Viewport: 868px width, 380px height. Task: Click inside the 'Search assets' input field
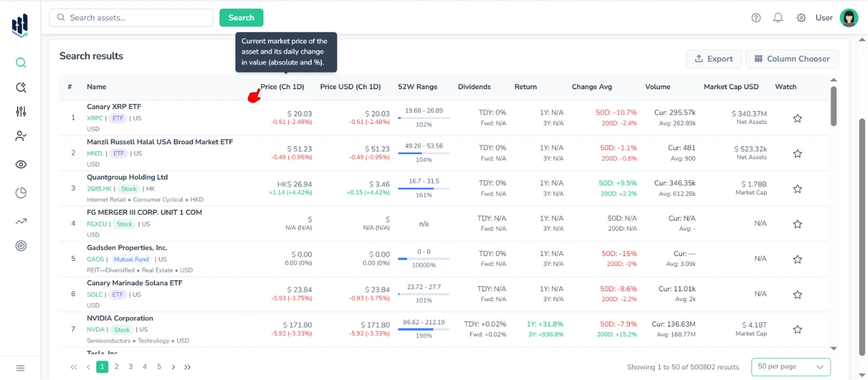click(x=130, y=18)
